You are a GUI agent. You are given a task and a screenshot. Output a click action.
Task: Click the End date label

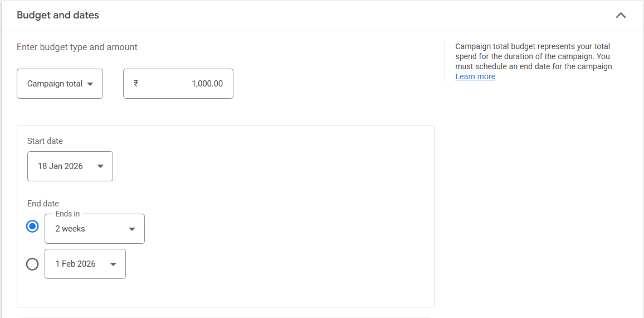pos(43,203)
